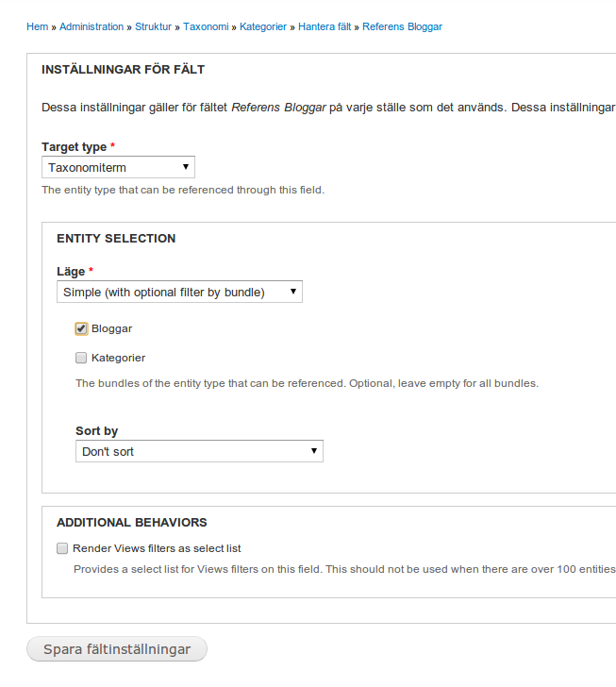Image resolution: width=616 pixels, height=687 pixels.
Task: Expand the Läge mode dropdown
Action: point(179,293)
